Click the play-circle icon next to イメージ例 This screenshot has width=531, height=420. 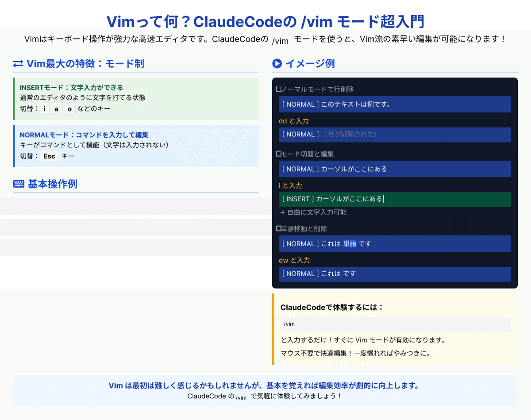point(277,63)
